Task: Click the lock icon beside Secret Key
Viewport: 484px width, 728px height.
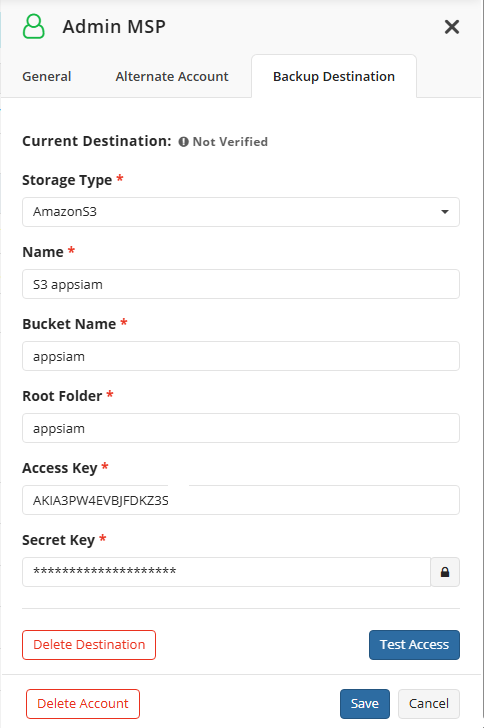Action: point(445,572)
